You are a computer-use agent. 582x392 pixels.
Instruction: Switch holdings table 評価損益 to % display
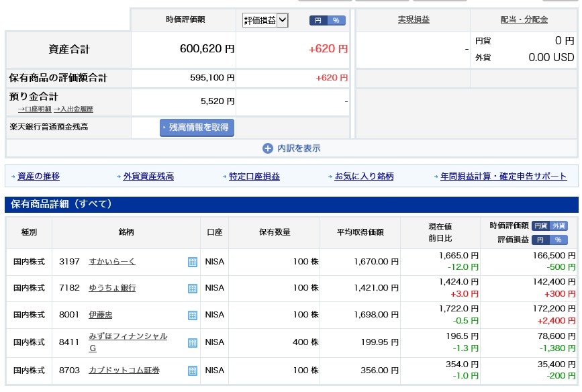pyautogui.click(x=559, y=240)
